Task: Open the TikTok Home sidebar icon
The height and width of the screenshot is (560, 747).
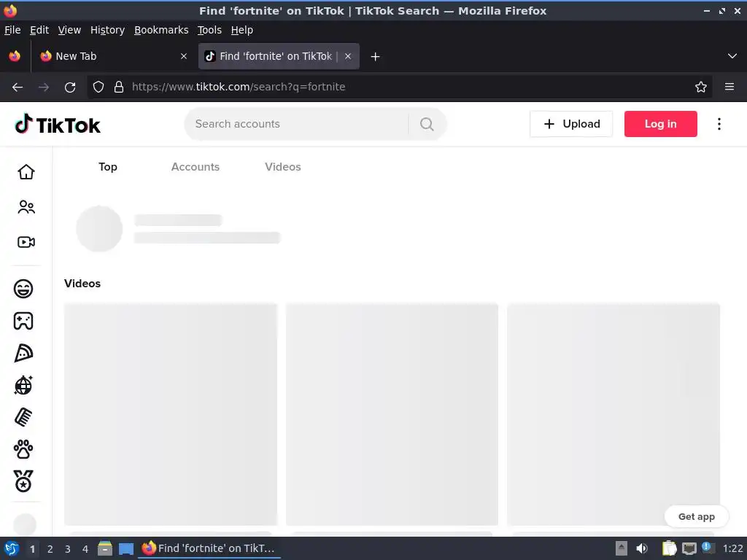Action: click(26, 172)
